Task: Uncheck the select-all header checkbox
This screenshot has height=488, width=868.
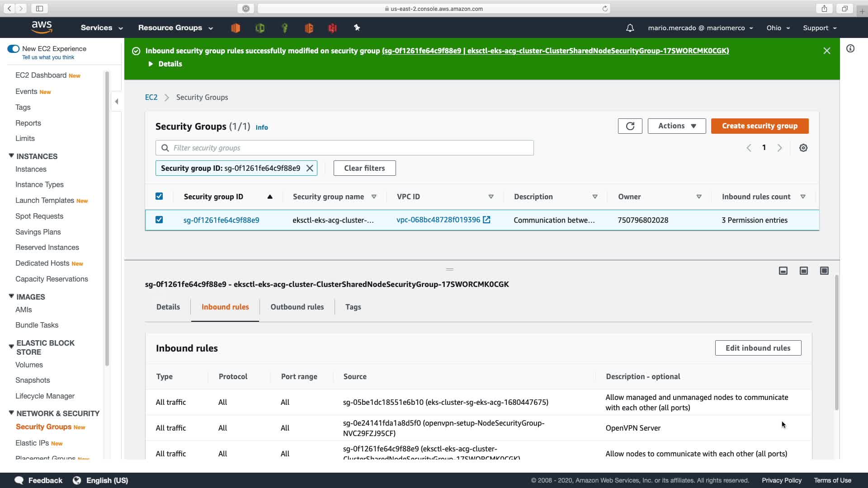Action: coord(159,196)
